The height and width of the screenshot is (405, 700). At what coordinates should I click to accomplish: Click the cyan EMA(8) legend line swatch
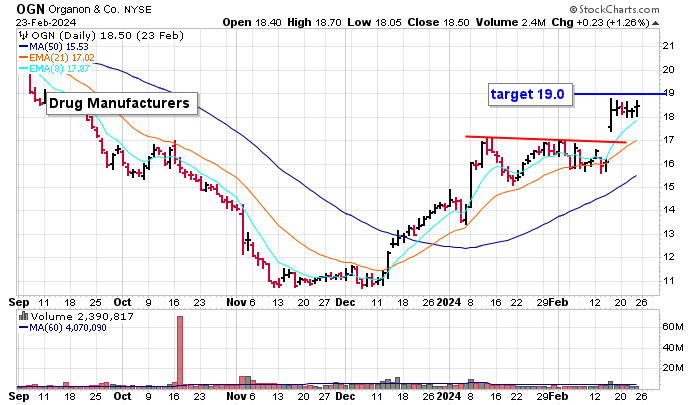click(24, 69)
